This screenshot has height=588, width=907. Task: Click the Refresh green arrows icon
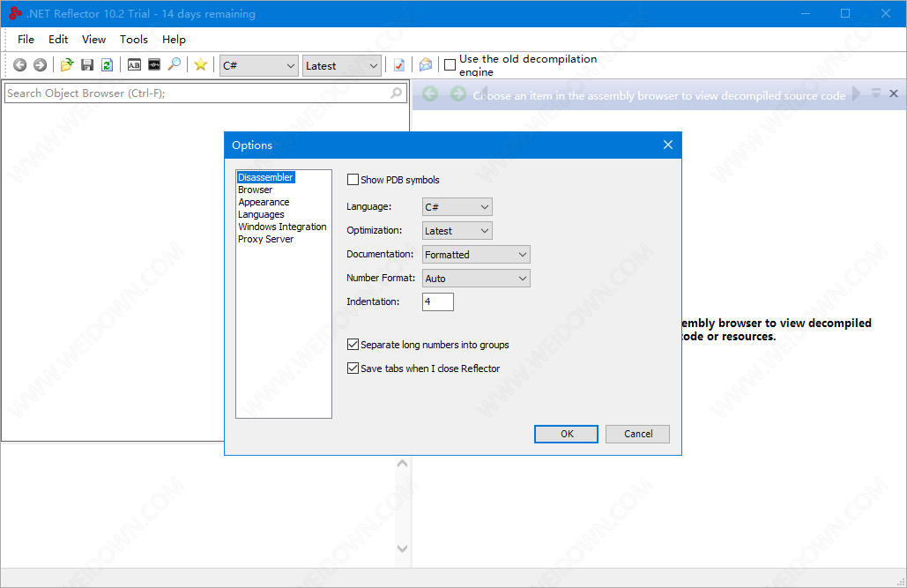107,65
